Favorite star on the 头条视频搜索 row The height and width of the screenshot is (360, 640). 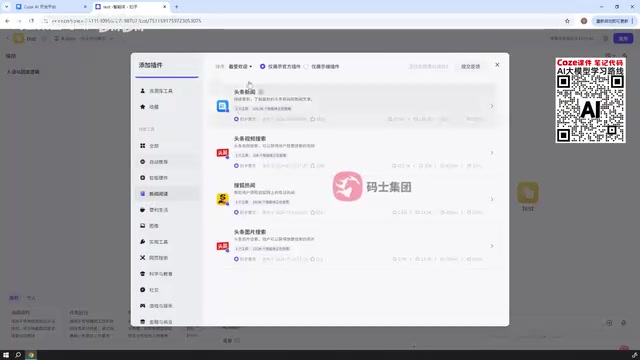[x=313, y=166]
